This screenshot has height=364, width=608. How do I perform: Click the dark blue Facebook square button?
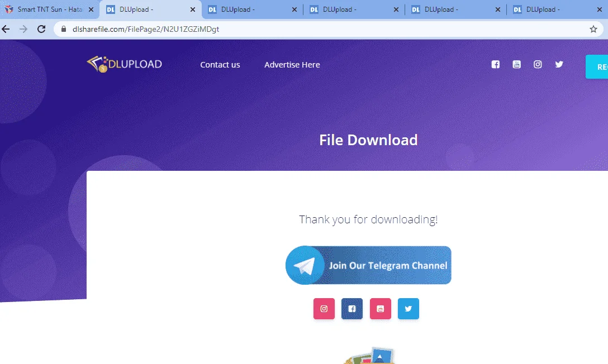pos(351,309)
